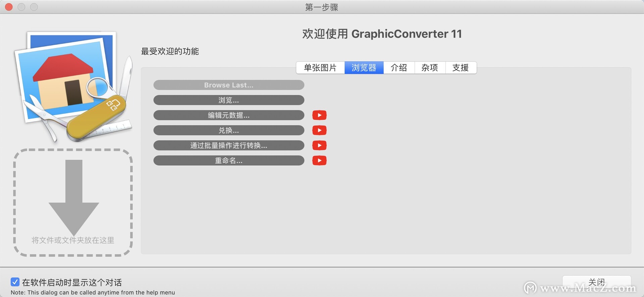Play video tutorial beside 编辑元数据
The image size is (644, 297).
click(x=319, y=115)
